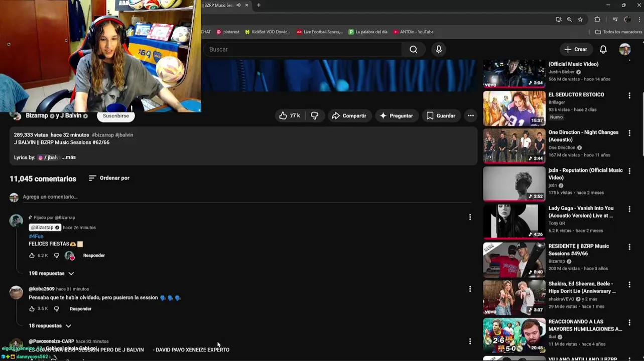Open options for Lady Gaga Vanish Into You
This screenshot has width=644, height=361.
click(x=629, y=209)
